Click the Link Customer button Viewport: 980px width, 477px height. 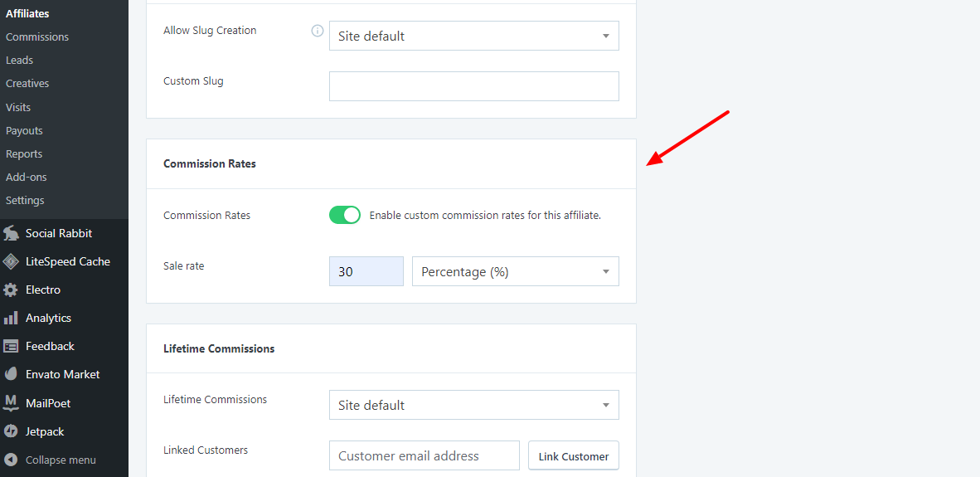(573, 456)
